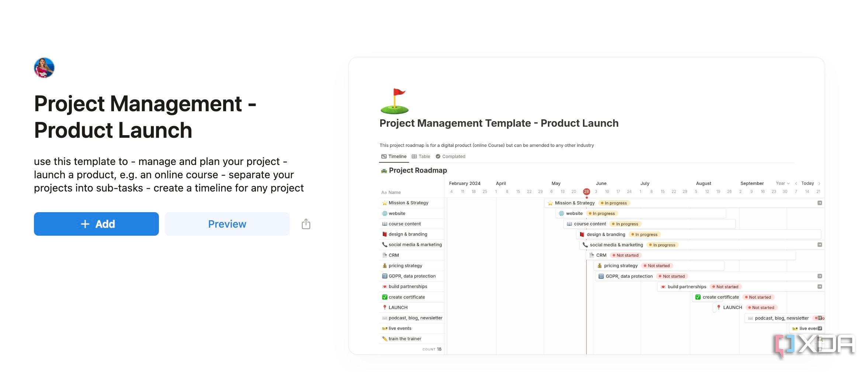Click "GDPR, data protection" in the Name column
868x372 pixels.
[x=412, y=276]
